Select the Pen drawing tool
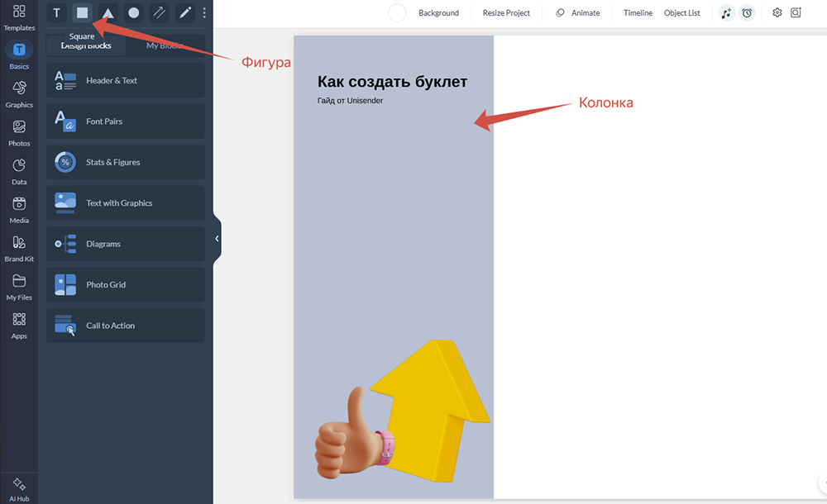The height and width of the screenshot is (504, 827). pos(185,12)
